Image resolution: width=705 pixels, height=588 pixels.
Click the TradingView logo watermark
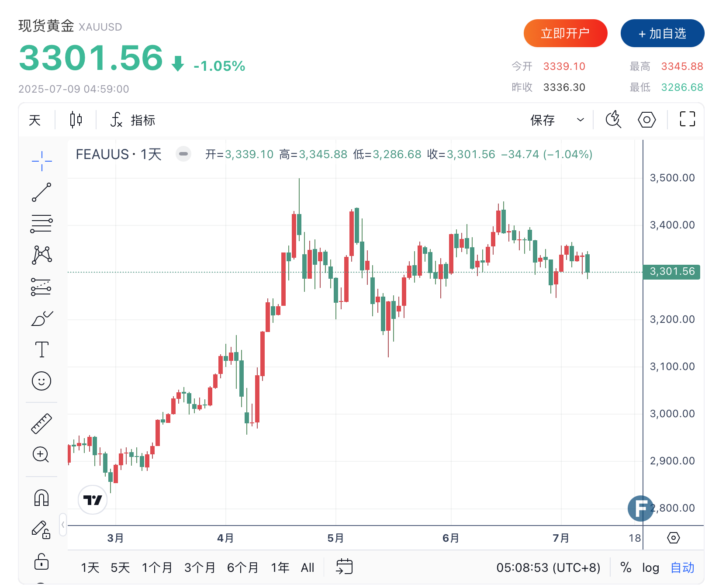[x=93, y=500]
